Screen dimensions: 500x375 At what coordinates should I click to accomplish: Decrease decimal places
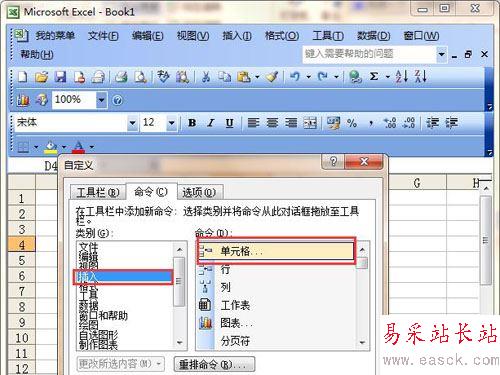[409, 123]
